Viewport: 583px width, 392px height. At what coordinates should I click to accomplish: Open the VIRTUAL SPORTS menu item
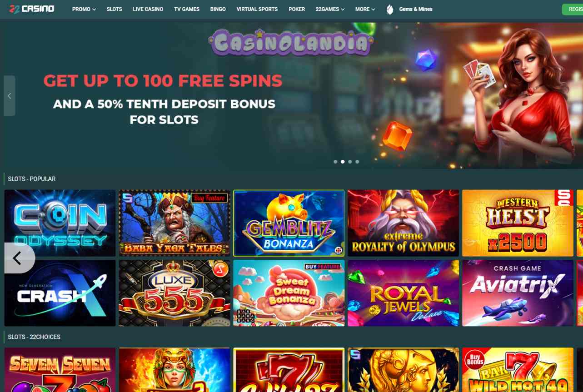point(257,9)
